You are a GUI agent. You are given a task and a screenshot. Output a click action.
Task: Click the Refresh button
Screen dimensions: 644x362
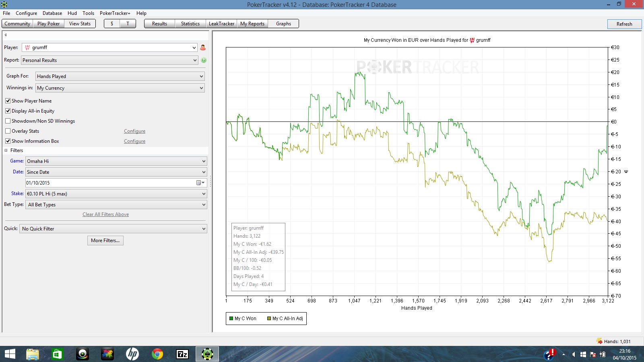[x=624, y=24]
